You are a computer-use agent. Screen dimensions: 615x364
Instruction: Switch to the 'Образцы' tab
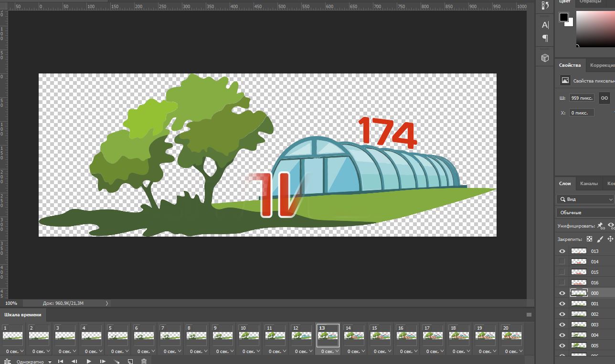click(590, 1)
